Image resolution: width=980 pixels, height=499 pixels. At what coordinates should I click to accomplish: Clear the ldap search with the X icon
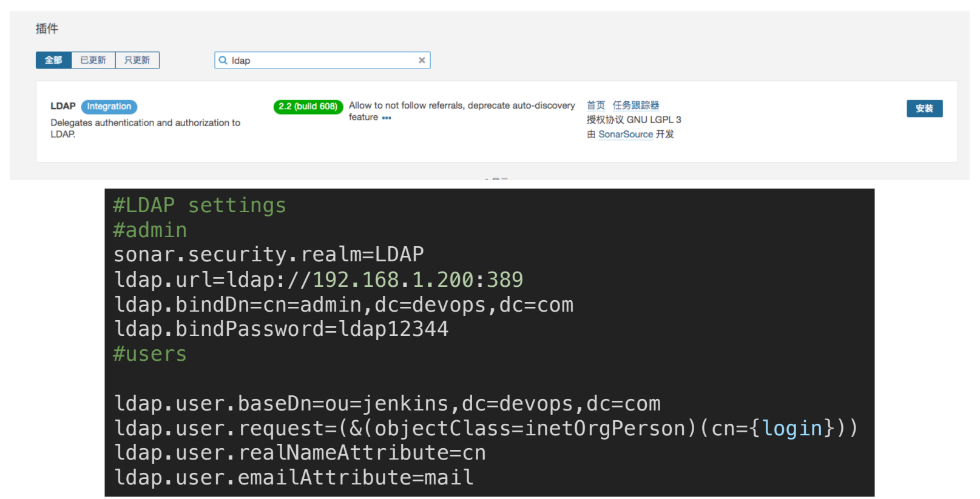point(422,60)
